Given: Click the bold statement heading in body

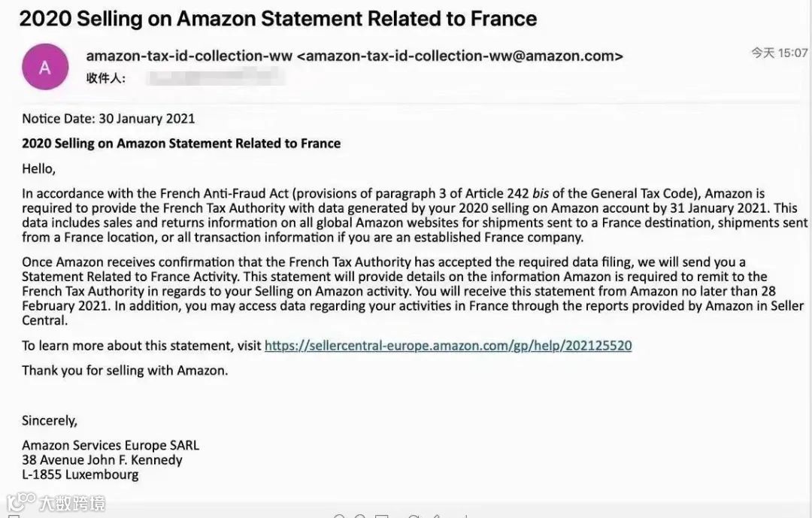Looking at the screenshot, I should tap(181, 144).
